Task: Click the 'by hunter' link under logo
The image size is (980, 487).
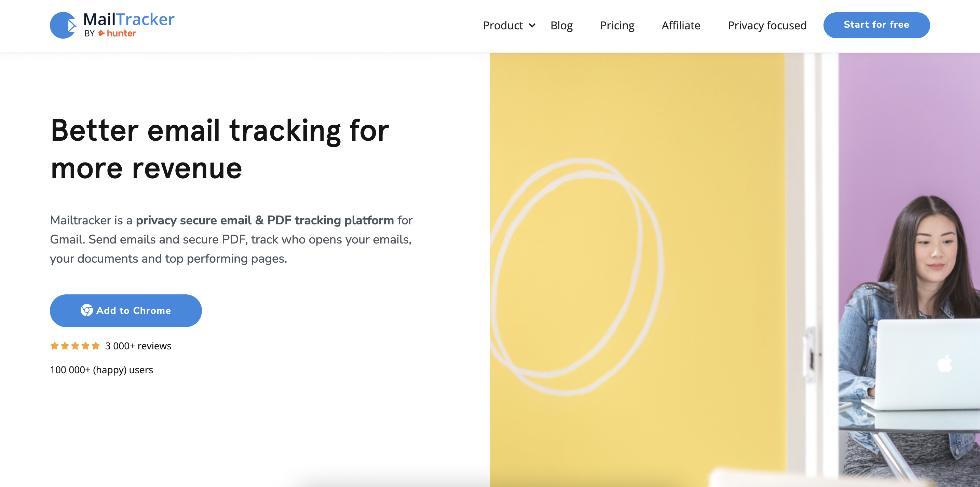Action: (x=110, y=33)
